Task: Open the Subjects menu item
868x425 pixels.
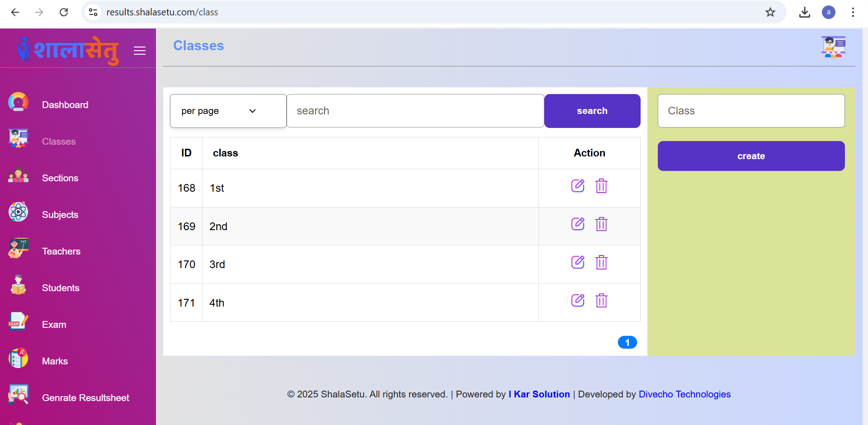Action: (x=60, y=215)
